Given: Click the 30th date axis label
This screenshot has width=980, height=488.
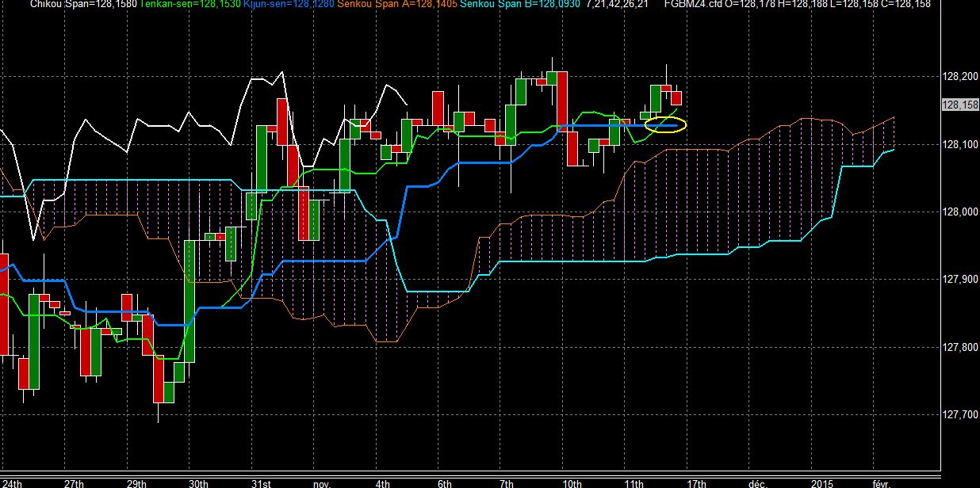Looking at the screenshot, I should click(x=198, y=483).
